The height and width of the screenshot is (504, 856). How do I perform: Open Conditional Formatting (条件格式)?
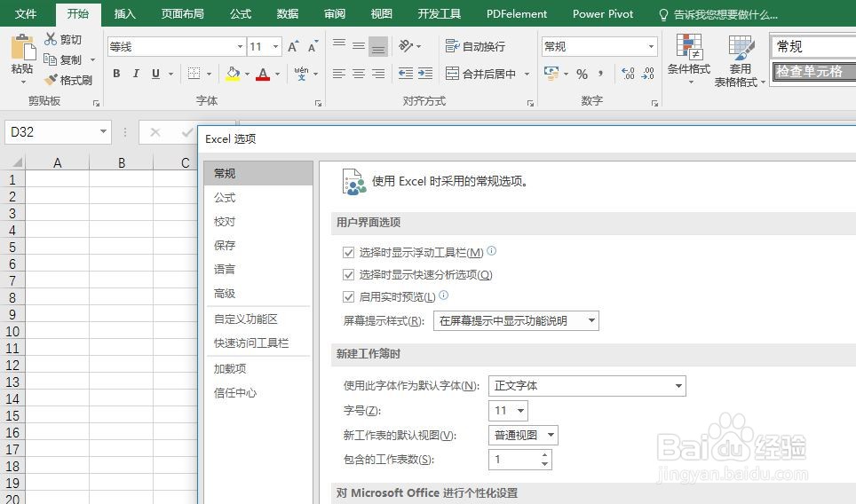tap(689, 60)
